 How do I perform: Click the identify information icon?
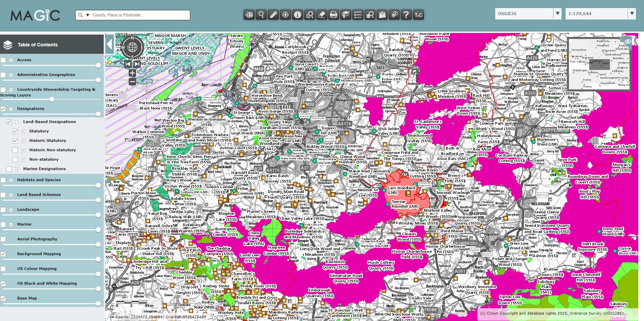point(298,15)
